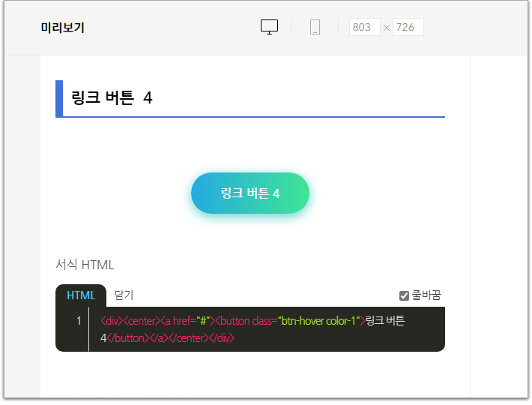Click the preview width field showing 803
Screen dimensions: 532x405
point(364,27)
